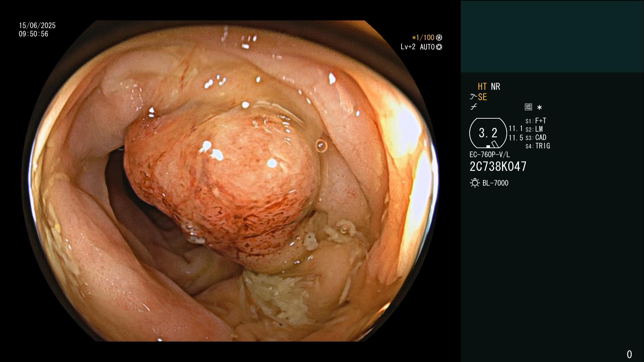Click the counter 0 at bottom right
This screenshot has height=362, width=644.
click(x=629, y=354)
